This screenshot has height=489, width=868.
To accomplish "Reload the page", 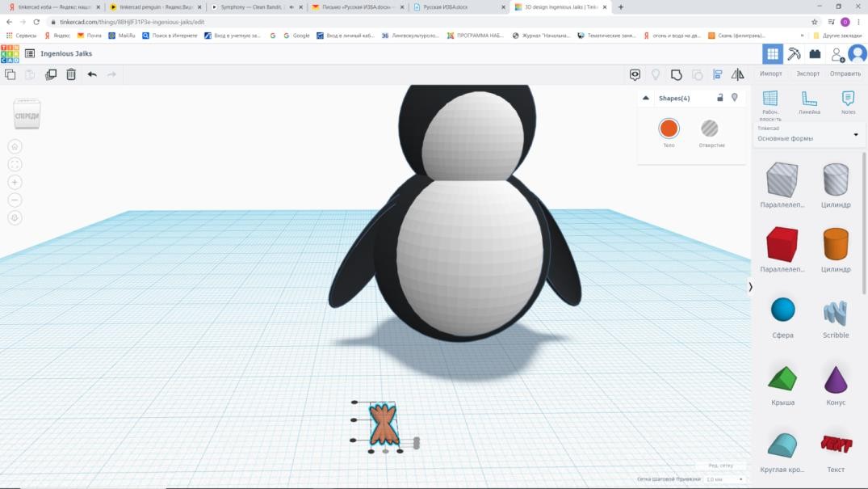I will pos(36,22).
